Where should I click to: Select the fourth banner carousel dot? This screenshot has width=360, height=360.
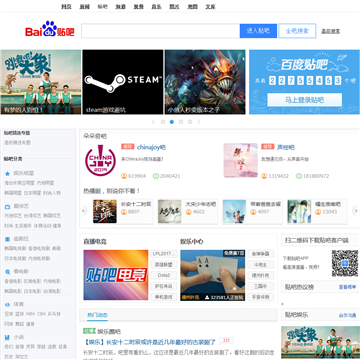point(190,122)
